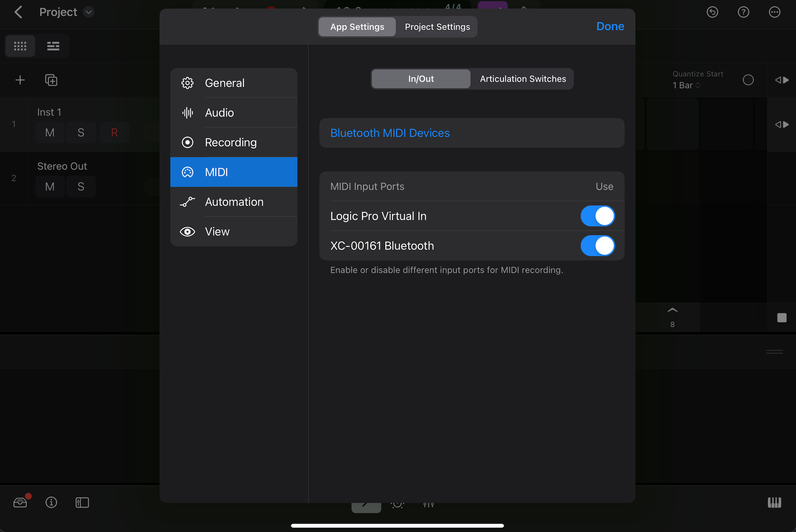Show the inspector info icon
796x532 pixels.
pos(51,502)
